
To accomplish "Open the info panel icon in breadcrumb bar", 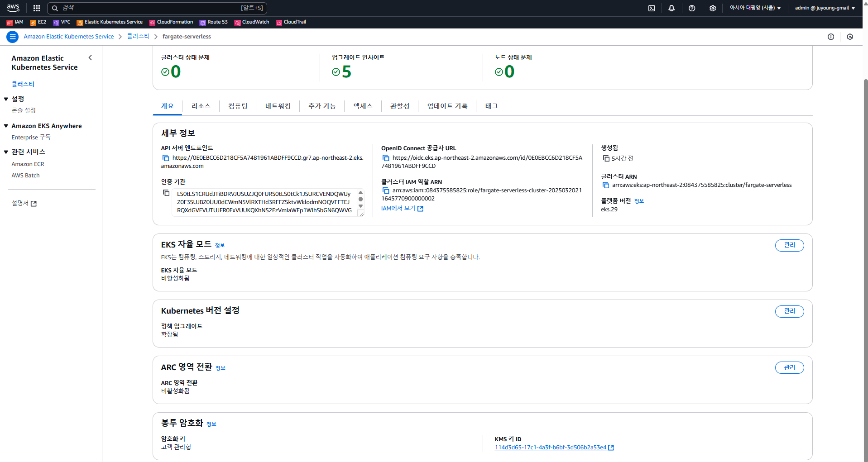I will (831, 37).
